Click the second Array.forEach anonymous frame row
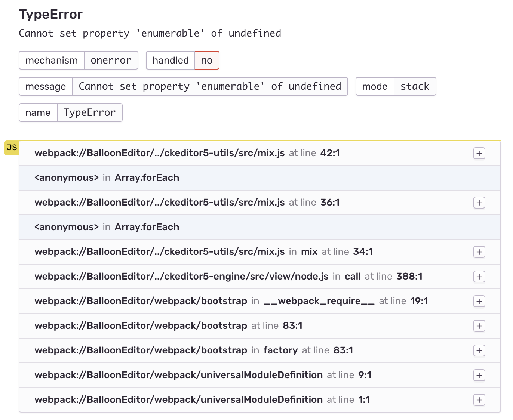The width and height of the screenshot is (513, 420). point(107,227)
